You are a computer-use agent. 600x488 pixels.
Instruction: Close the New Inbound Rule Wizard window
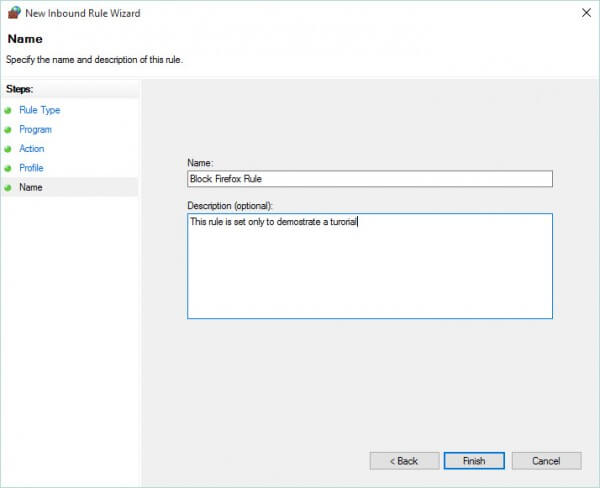586,13
